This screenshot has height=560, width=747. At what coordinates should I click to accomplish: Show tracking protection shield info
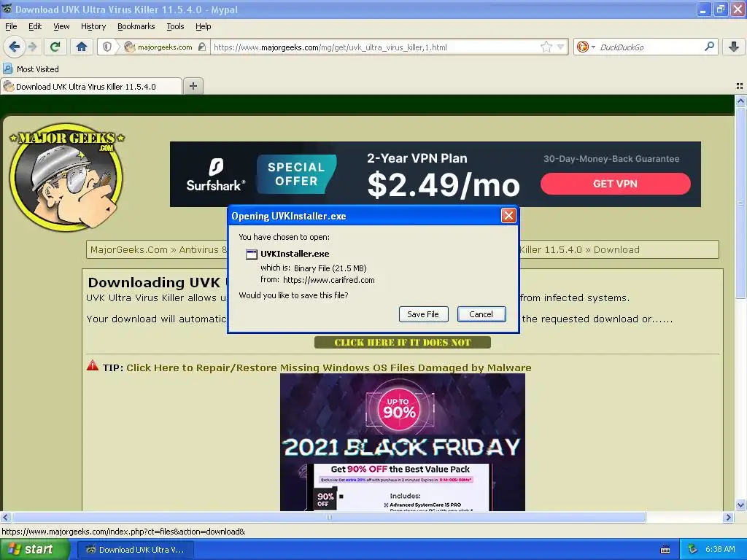pos(107,47)
